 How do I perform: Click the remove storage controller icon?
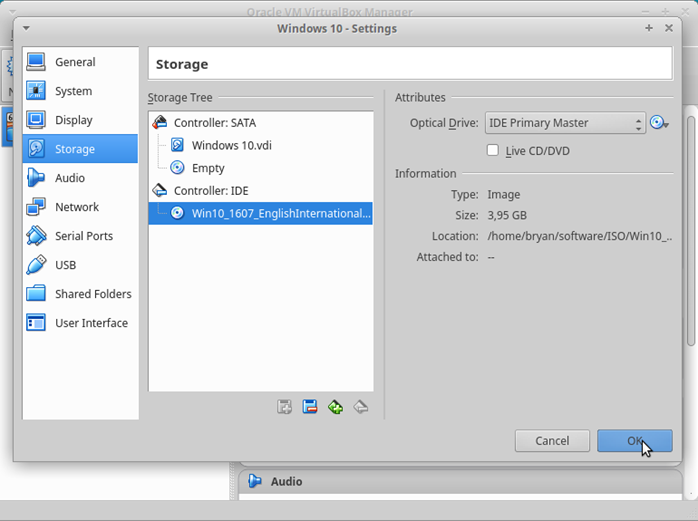click(x=361, y=407)
